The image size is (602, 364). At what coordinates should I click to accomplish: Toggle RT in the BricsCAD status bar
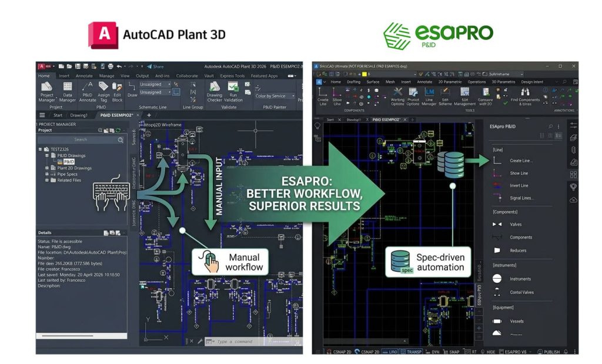[x=471, y=352]
